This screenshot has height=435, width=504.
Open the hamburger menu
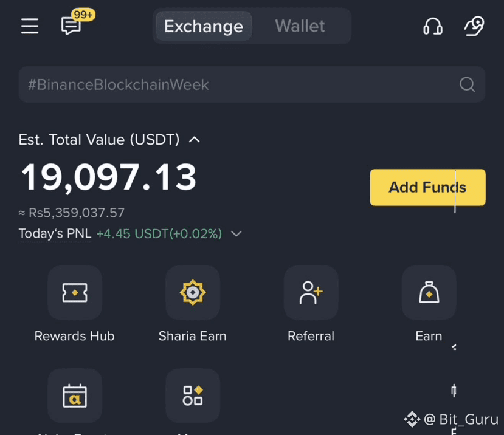pos(30,26)
